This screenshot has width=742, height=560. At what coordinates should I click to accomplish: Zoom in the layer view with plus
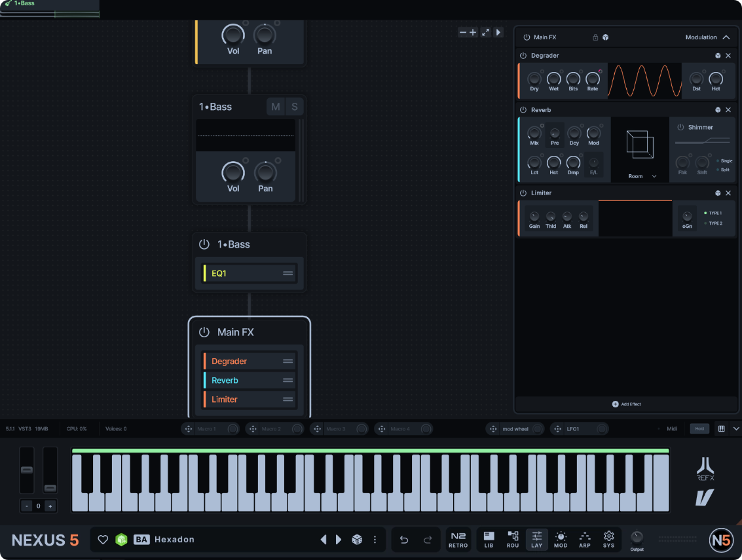pyautogui.click(x=473, y=32)
